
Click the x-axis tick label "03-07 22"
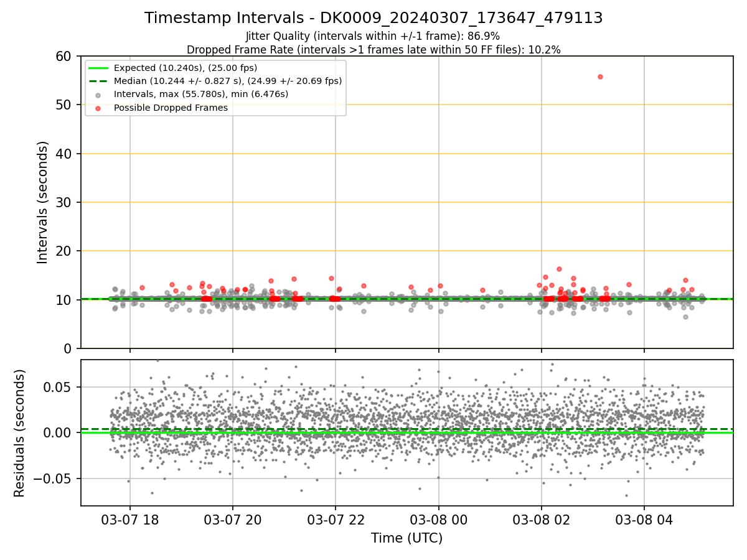point(336,519)
